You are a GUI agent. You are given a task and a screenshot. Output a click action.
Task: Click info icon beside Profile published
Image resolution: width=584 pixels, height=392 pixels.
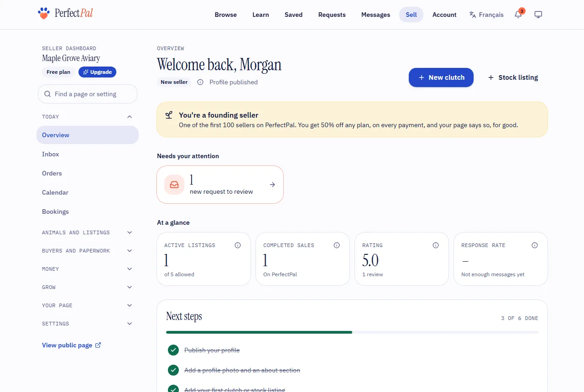coord(200,82)
